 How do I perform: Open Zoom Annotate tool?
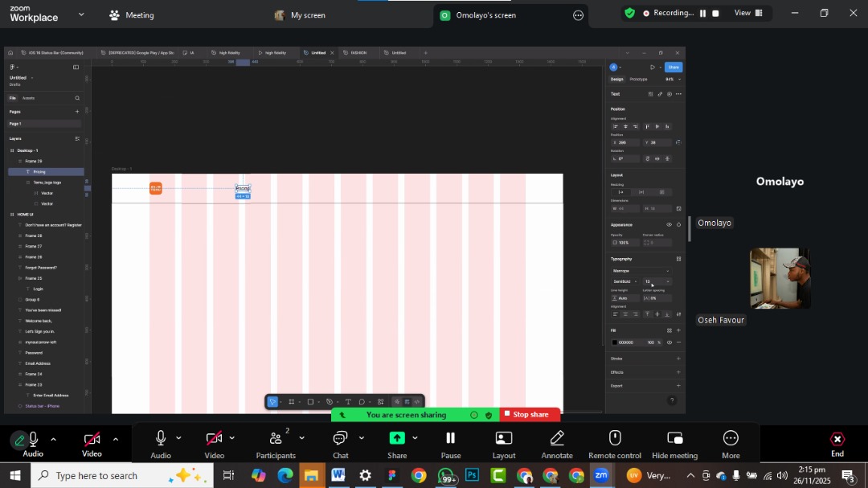coord(557,445)
